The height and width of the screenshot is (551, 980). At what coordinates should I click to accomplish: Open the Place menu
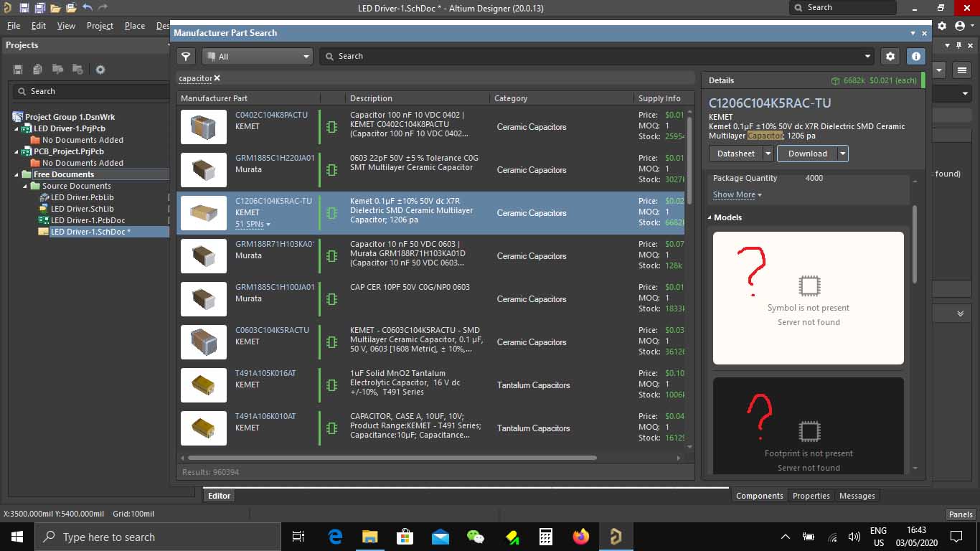coord(135,26)
